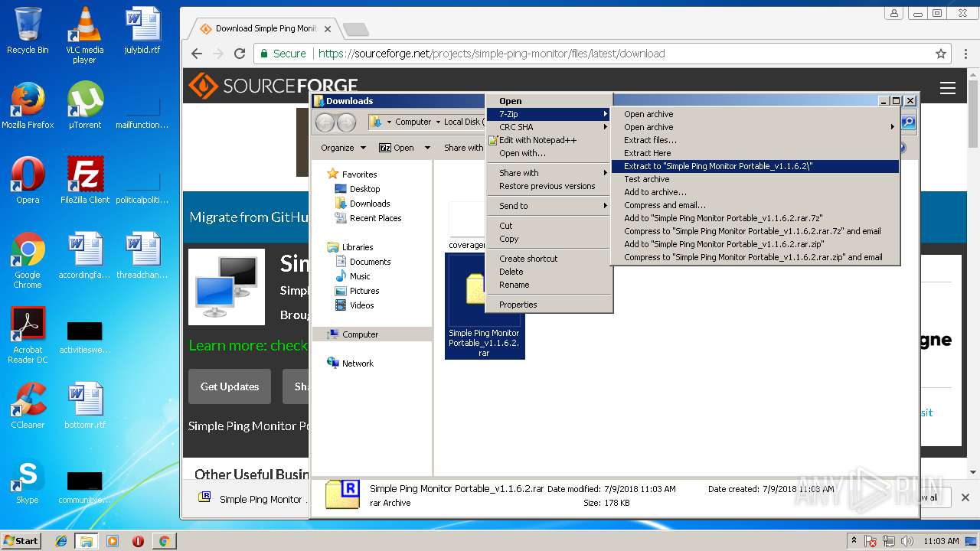Select Extract Here option
The image size is (980, 551).
click(755, 153)
